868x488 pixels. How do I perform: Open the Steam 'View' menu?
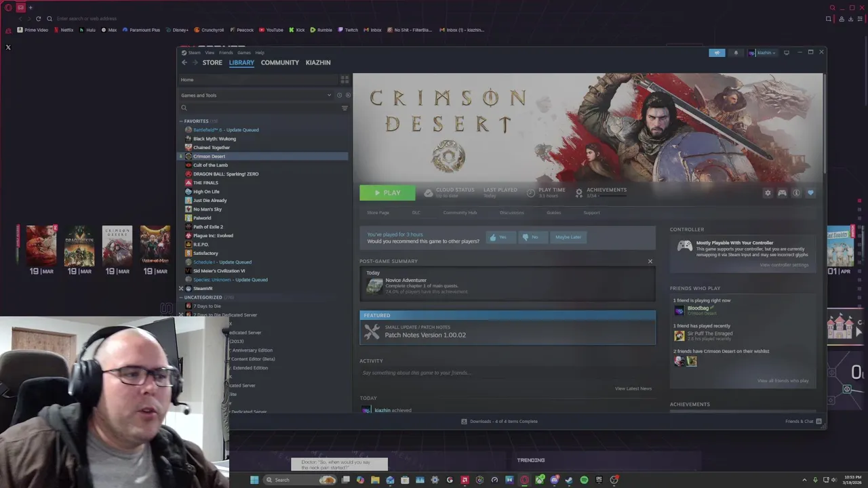(x=210, y=53)
